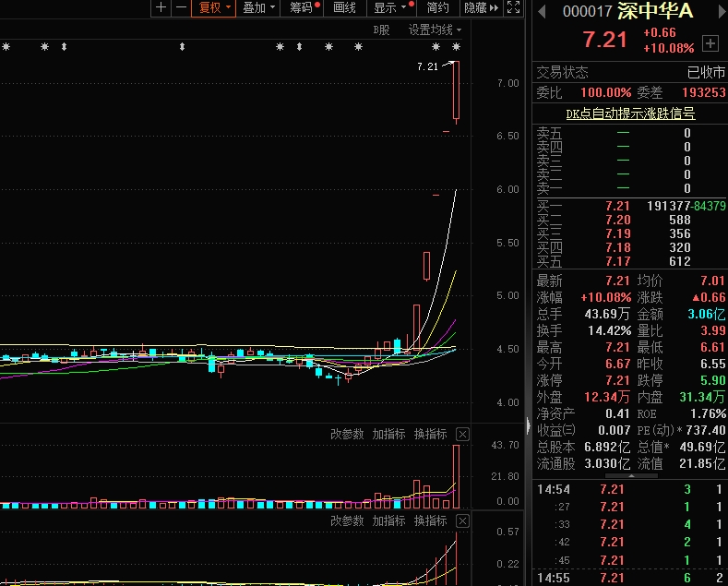Click the fullscreen expand chart icon

point(514,7)
